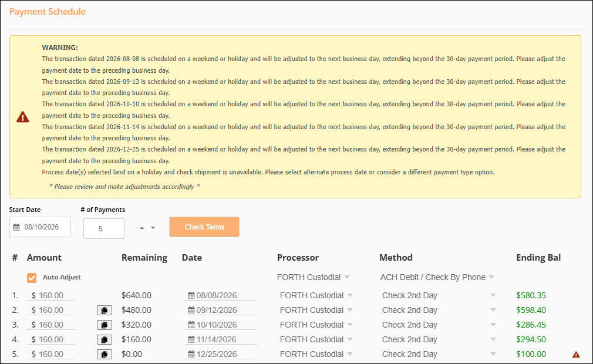Click the 10/10/2026 date field
The width and height of the screenshot is (593, 364).
pyautogui.click(x=221, y=325)
